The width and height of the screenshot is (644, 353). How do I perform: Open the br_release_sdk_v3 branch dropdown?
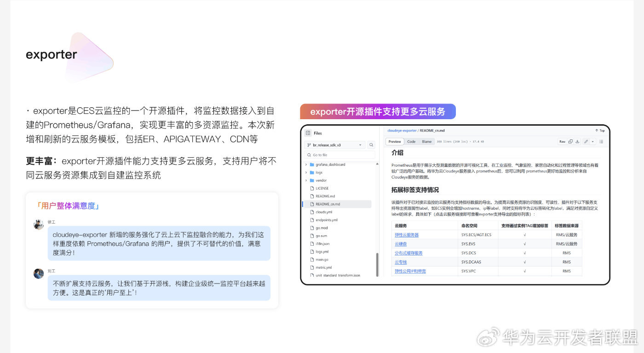(x=335, y=145)
